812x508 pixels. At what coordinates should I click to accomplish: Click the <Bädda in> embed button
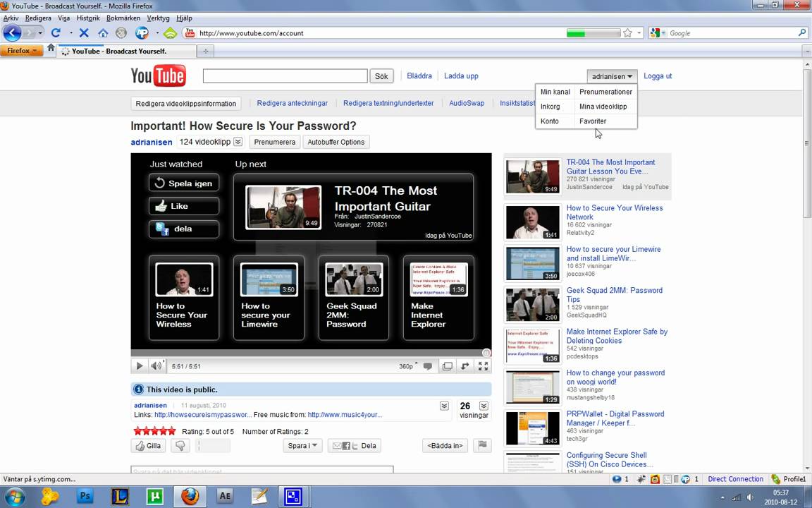(445, 446)
